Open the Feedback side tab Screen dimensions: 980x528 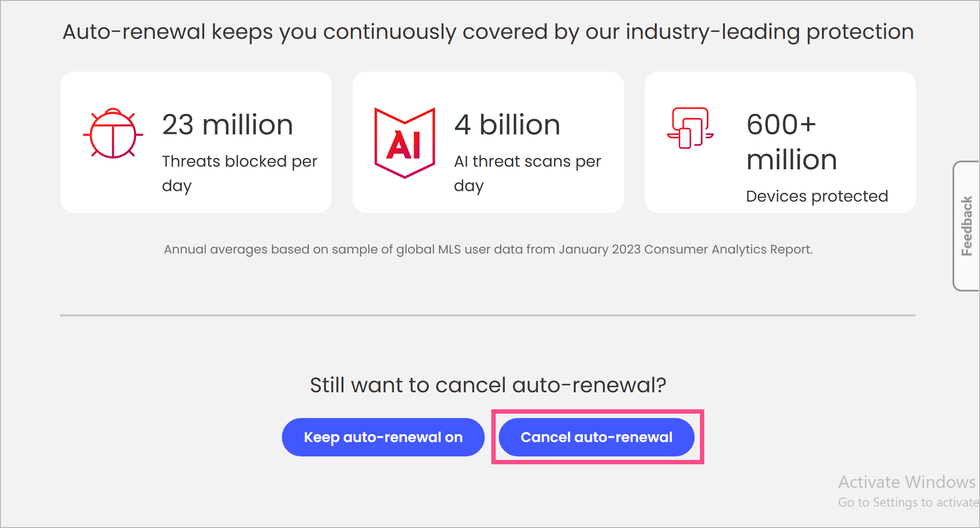967,226
